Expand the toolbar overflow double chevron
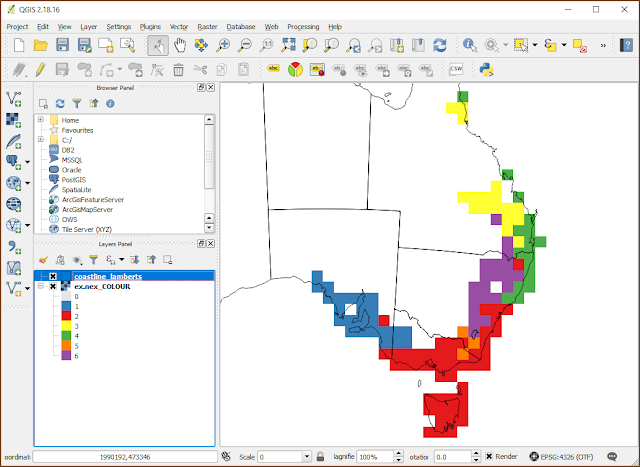640x467 pixels. [x=603, y=45]
